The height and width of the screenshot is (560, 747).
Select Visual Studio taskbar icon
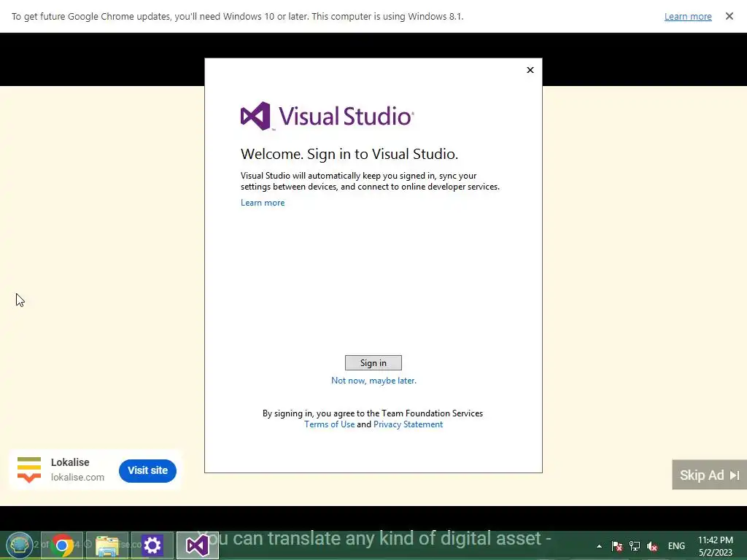click(x=198, y=545)
